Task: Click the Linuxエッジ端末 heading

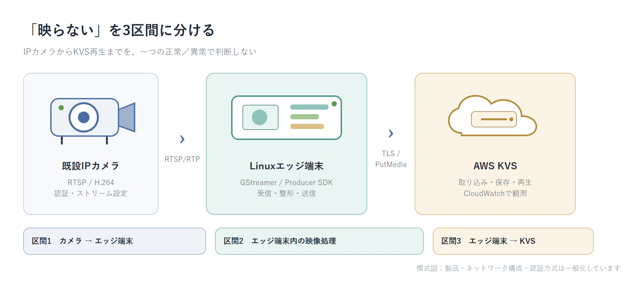Action: 287,166
